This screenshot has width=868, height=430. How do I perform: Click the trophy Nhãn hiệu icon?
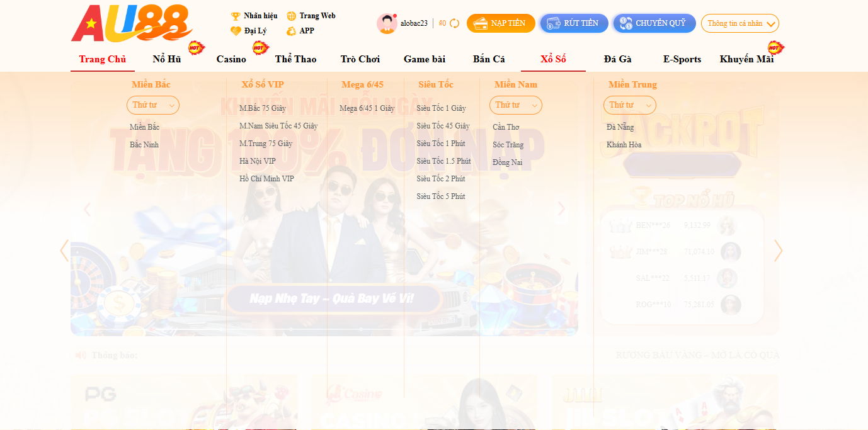tap(236, 16)
